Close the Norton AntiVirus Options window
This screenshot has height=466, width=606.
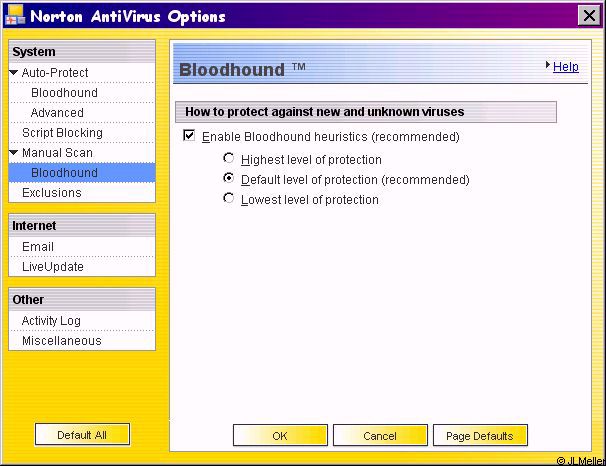588,16
